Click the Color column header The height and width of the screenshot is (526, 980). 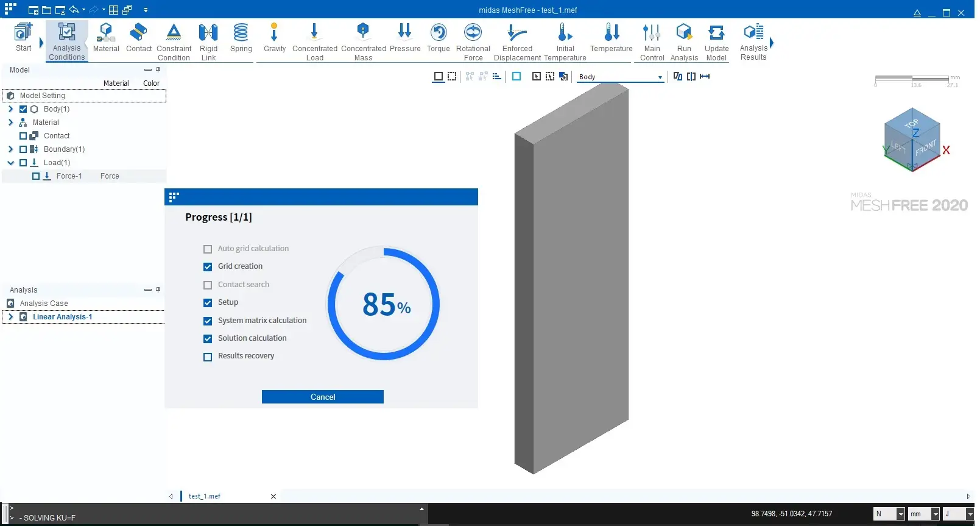151,84
